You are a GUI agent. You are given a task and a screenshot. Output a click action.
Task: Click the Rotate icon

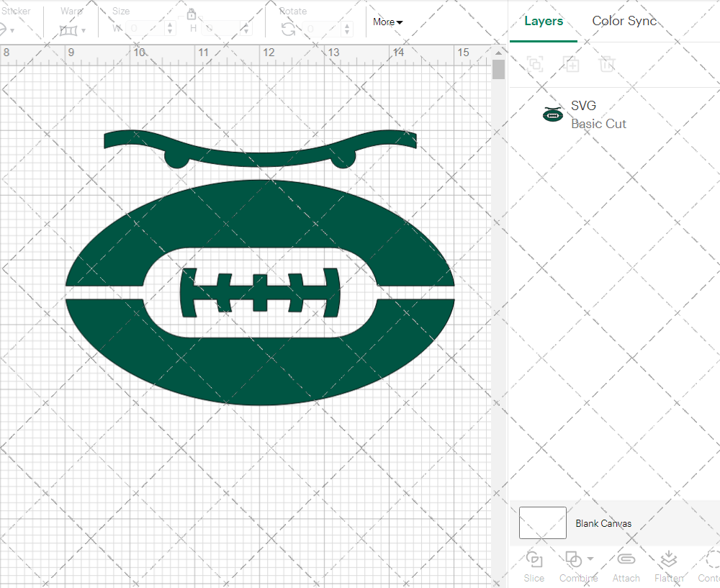pyautogui.click(x=289, y=30)
